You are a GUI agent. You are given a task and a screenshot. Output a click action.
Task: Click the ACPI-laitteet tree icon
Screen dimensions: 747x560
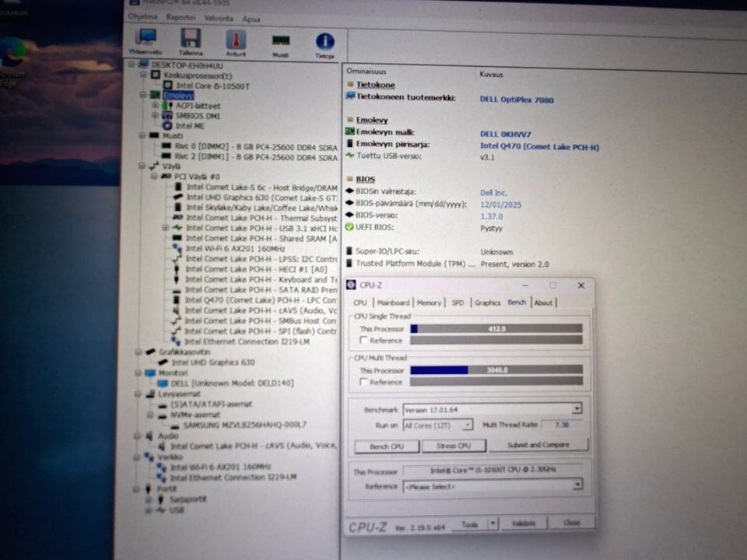coord(167,105)
